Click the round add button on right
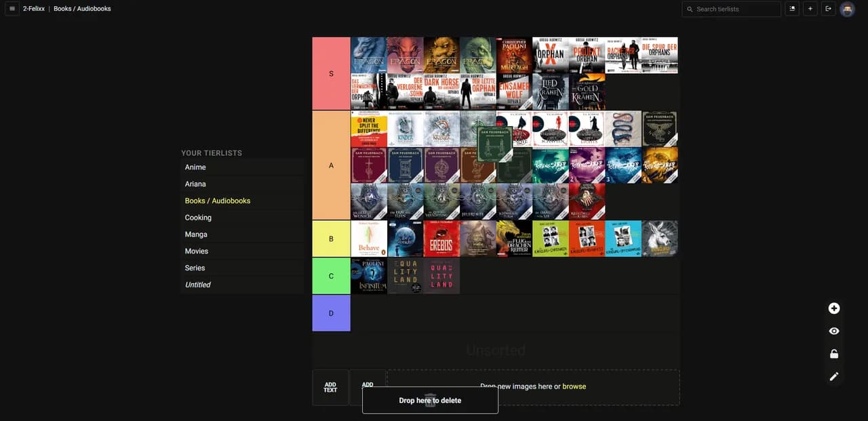Screen dimensions: 868x421 pyautogui.click(x=834, y=308)
